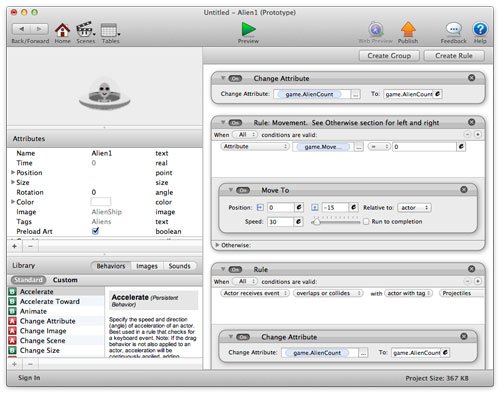Expand the Size attribute
The image size is (500, 393).
tap(13, 182)
